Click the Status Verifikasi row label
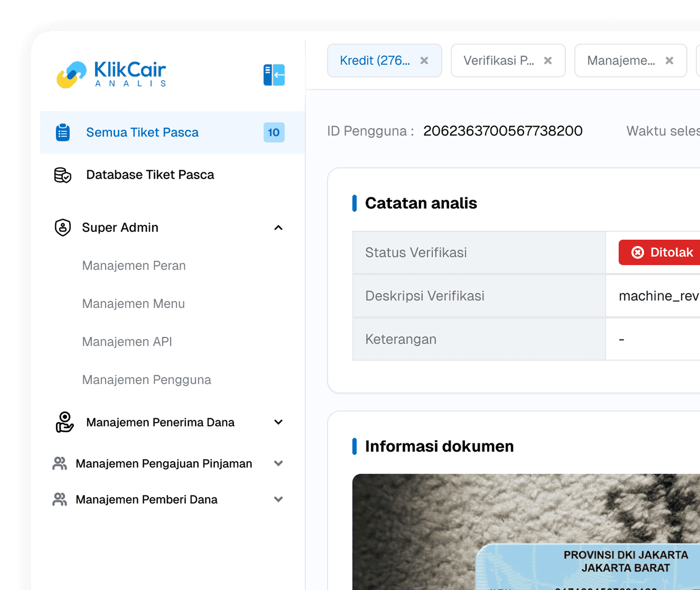The height and width of the screenshot is (590, 700). (416, 253)
